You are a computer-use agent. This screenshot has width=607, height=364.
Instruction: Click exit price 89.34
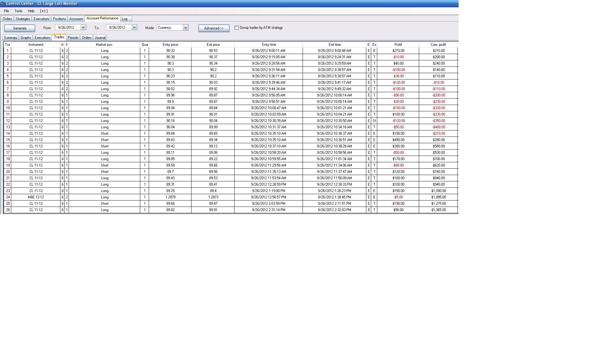(x=213, y=140)
